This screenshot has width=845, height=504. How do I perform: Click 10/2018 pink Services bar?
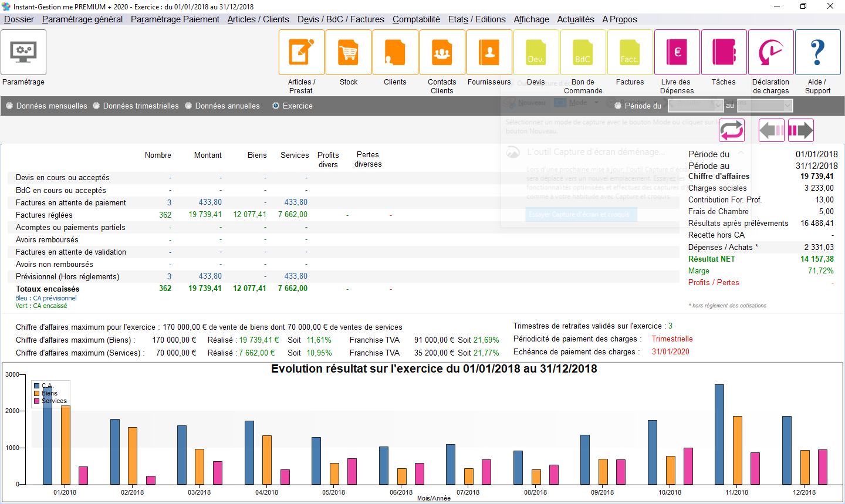688,466
